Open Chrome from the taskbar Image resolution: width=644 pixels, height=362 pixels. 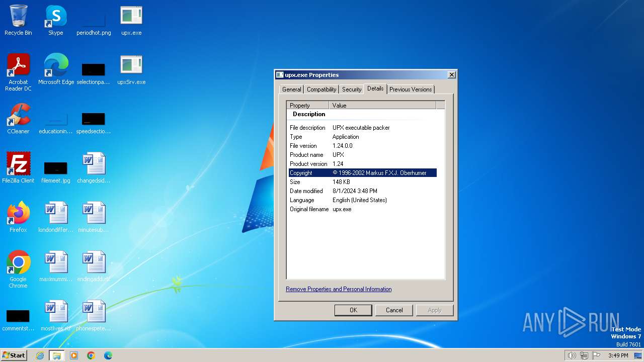91,355
